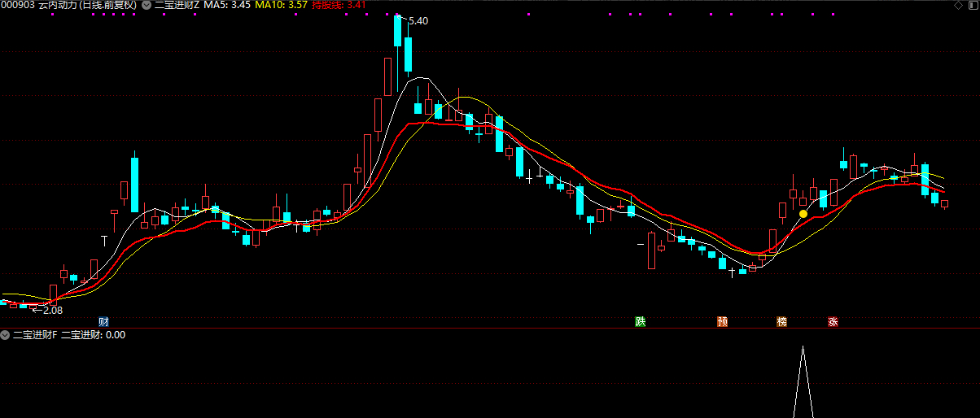
Task: Click the 预 forecast event marker
Action: point(722,321)
